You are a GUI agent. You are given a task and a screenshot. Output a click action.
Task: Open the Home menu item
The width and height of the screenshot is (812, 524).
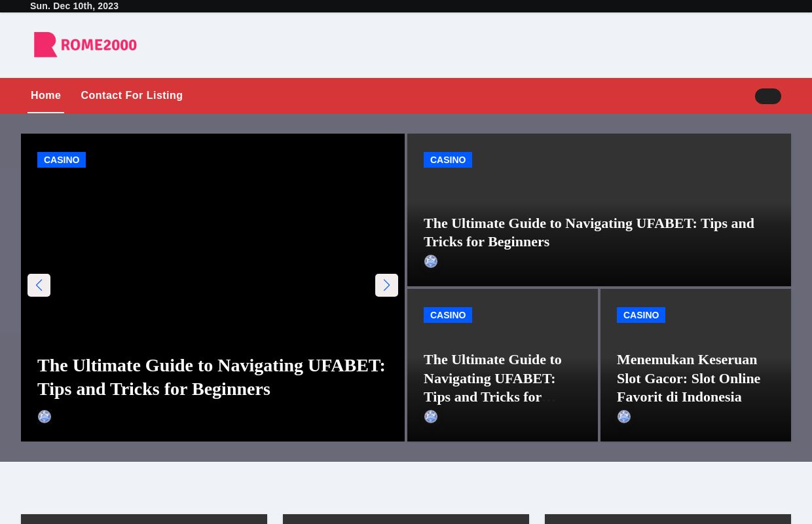click(x=46, y=96)
